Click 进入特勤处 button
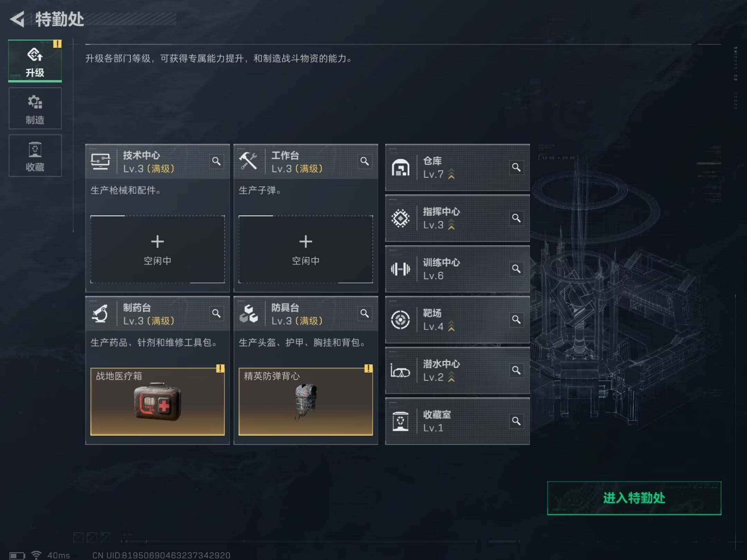The width and height of the screenshot is (747, 560). click(634, 498)
